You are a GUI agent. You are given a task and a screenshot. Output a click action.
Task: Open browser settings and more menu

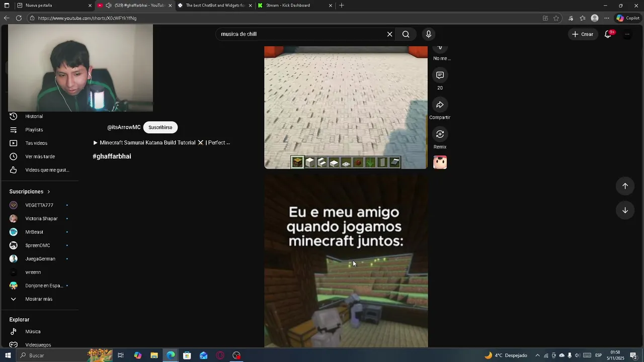coord(607,18)
